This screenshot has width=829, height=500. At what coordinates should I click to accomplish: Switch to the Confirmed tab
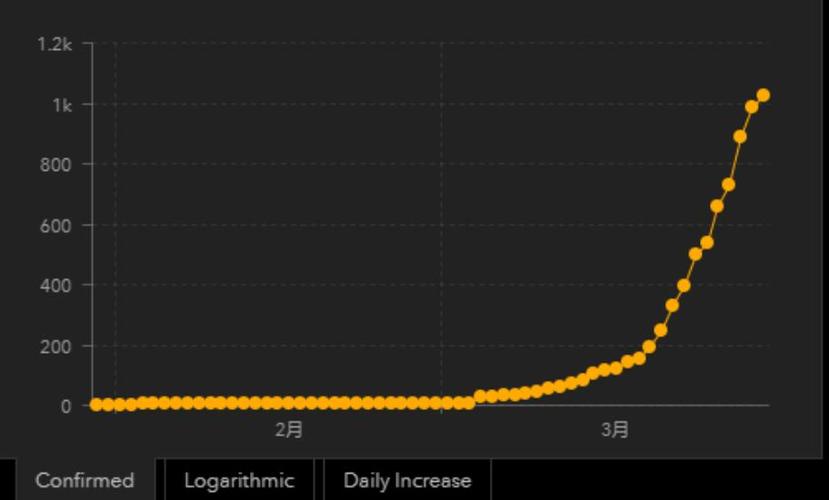tap(85, 480)
